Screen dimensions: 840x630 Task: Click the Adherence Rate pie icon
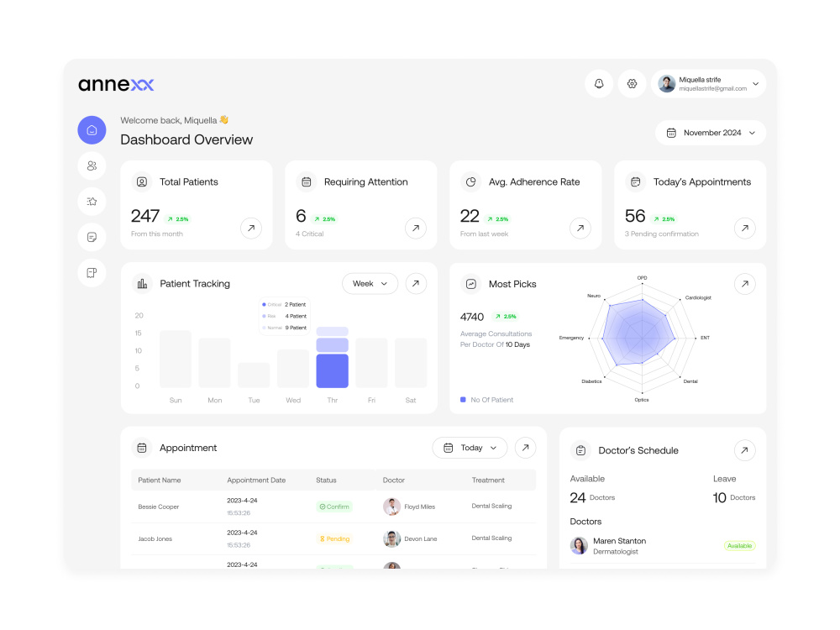pos(471,182)
